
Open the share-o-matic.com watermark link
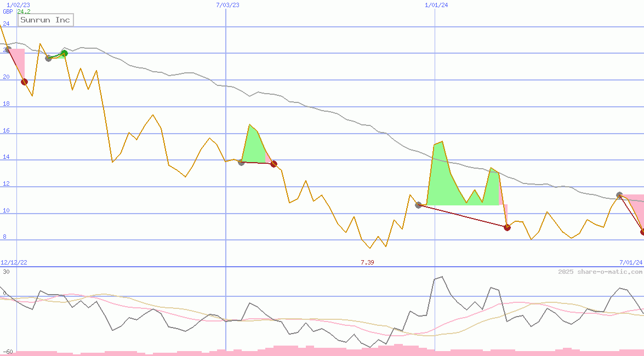[600, 272]
